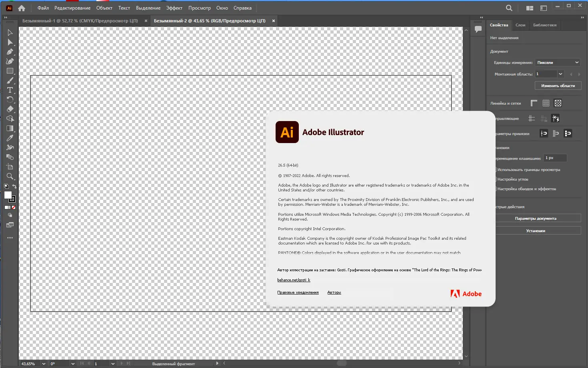Pick the Eraser tool
This screenshot has height=368, width=588.
pos(10,109)
